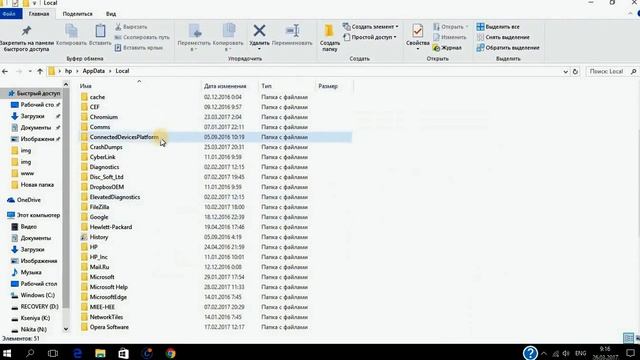Select the History item
Viewport: 640px width, 360px height.
99,237
